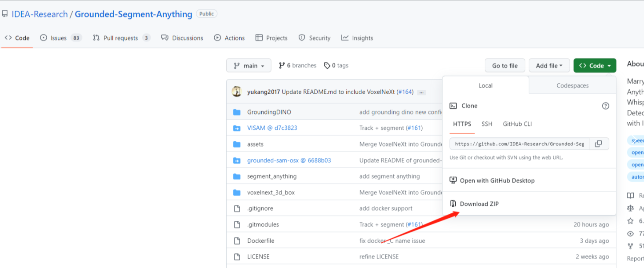The width and height of the screenshot is (644, 268).
Task: Expand the commit message ellipsis button
Action: pos(421,92)
